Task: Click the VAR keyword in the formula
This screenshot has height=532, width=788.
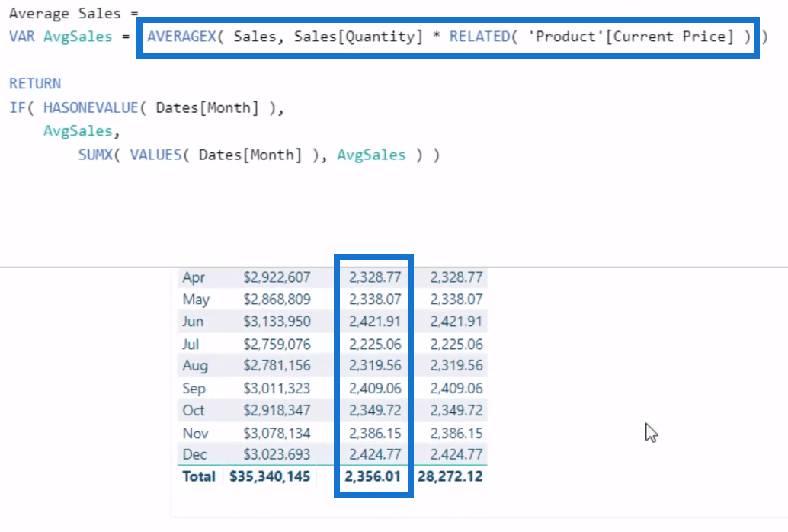Action: (x=21, y=37)
